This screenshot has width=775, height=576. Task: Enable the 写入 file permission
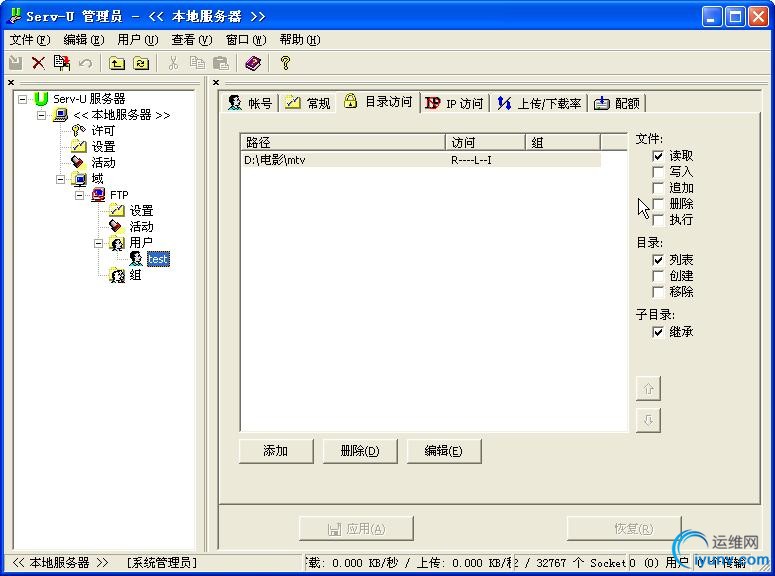[x=658, y=172]
